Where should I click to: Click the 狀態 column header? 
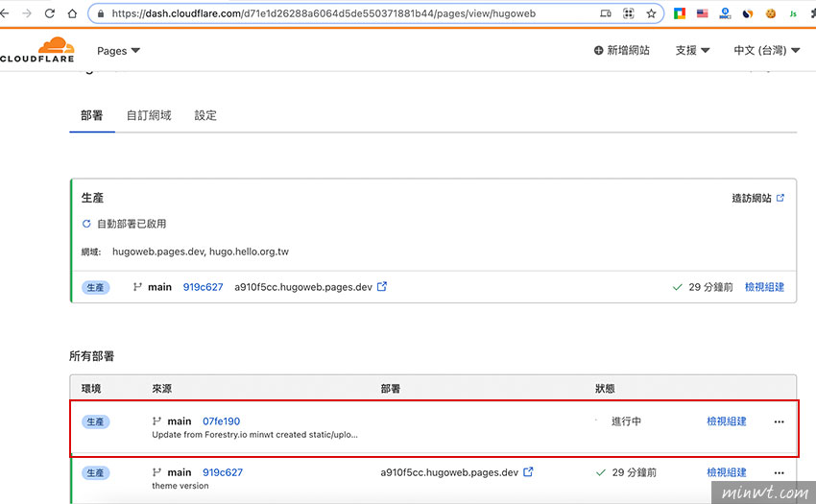tap(605, 389)
